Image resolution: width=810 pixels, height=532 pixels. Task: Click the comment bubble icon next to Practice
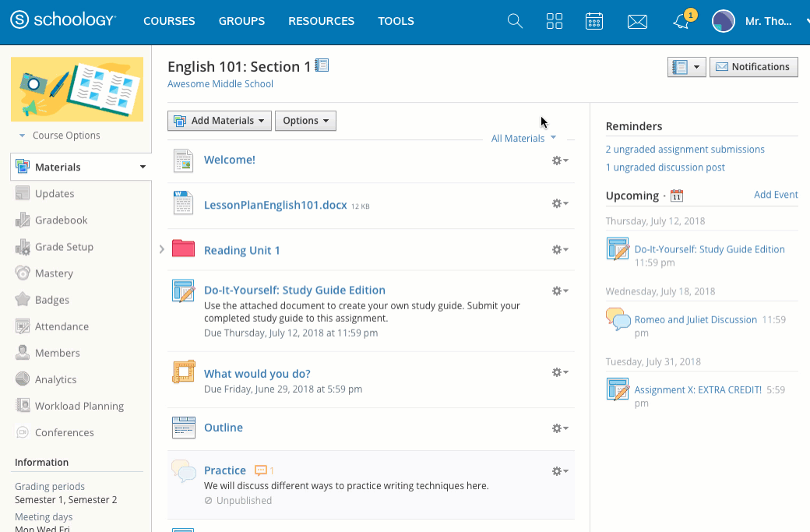click(x=262, y=470)
